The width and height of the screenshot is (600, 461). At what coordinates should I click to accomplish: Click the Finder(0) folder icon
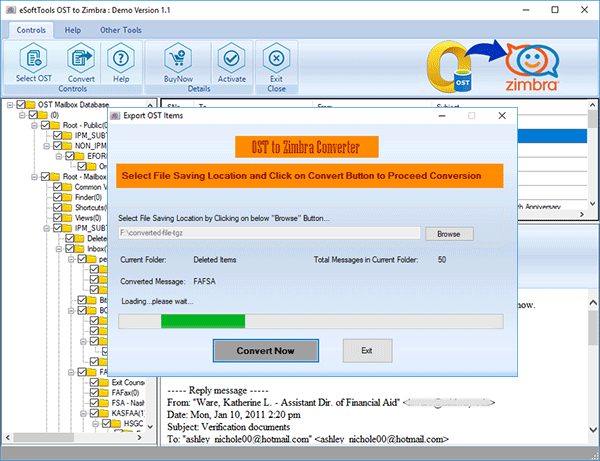point(67,197)
